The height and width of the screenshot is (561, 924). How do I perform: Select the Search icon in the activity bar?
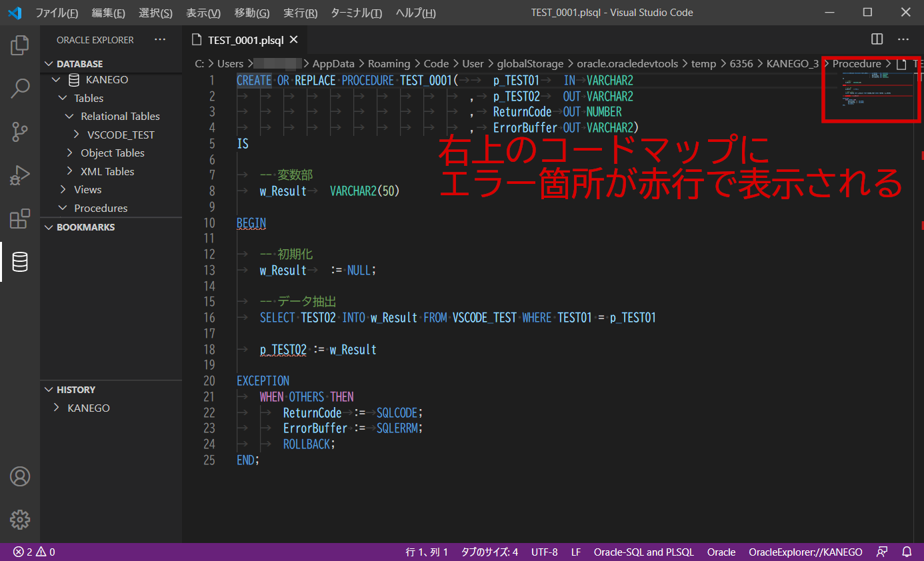(x=19, y=88)
